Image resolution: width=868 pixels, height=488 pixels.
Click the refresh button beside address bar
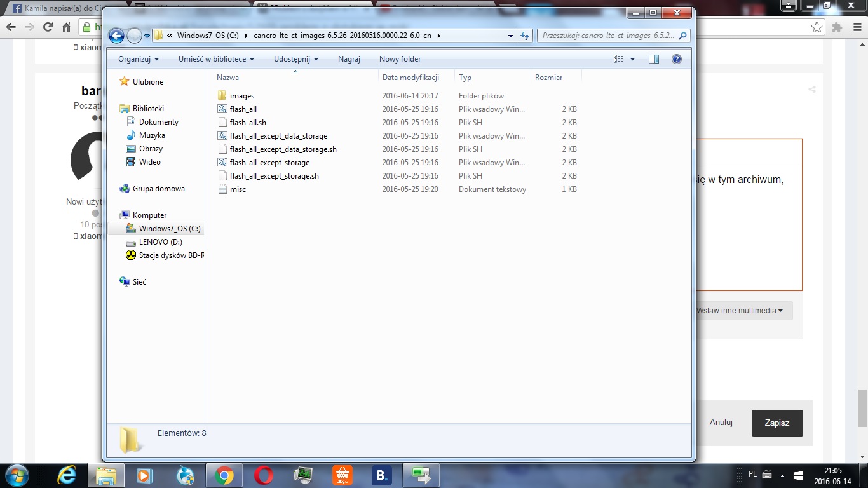pos(525,36)
